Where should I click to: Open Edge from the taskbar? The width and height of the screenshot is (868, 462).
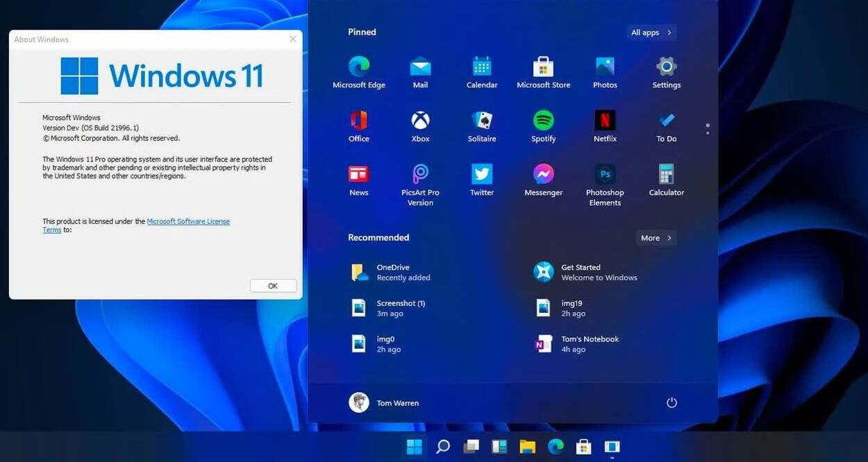[556, 447]
